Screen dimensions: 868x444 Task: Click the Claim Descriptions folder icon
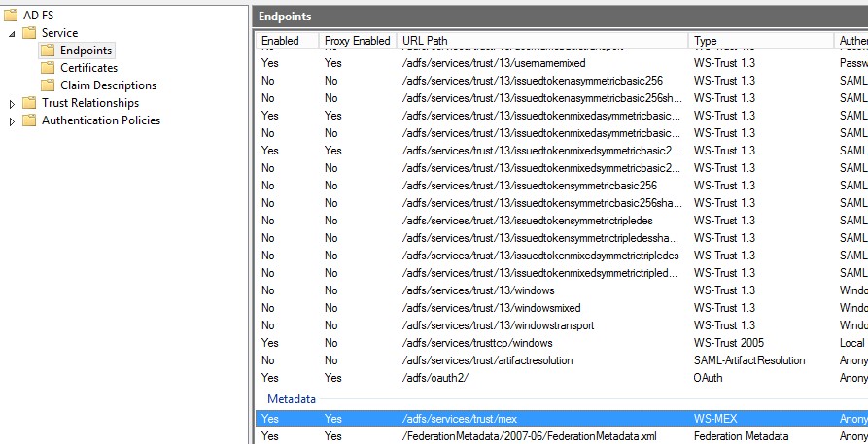(48, 85)
